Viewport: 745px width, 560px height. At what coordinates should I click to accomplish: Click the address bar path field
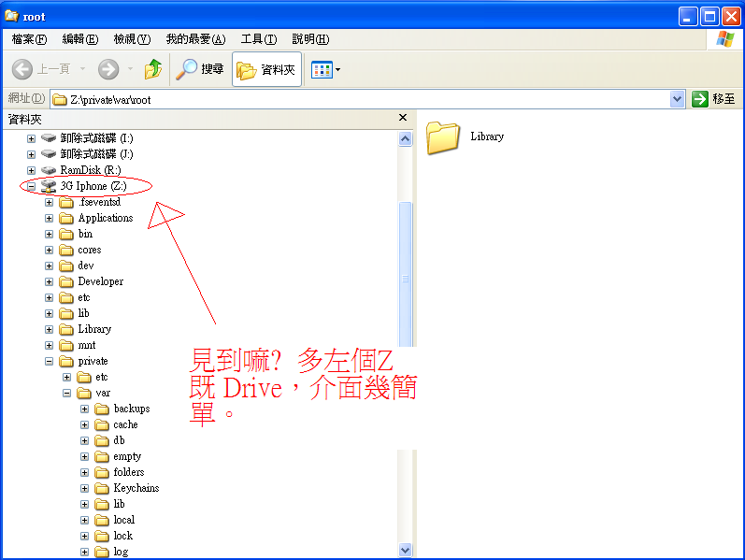pos(365,99)
